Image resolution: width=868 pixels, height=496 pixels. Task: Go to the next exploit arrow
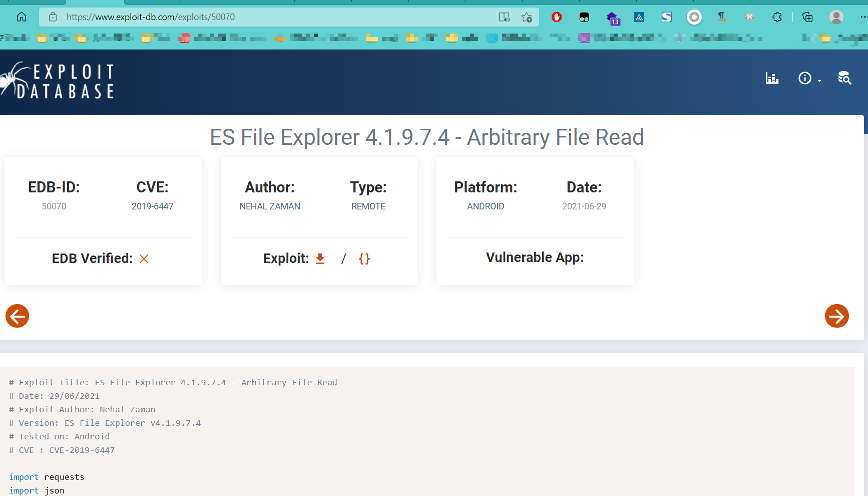pyautogui.click(x=837, y=316)
